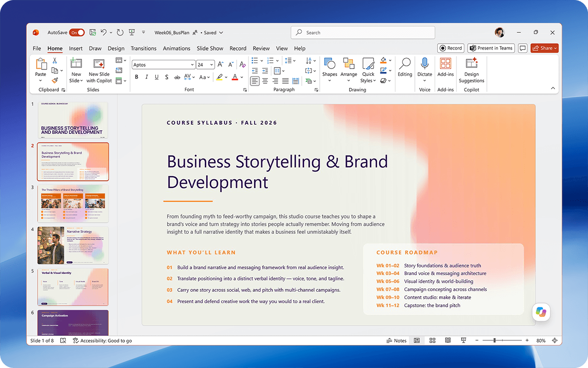
Task: Click the Cut scissors icon
Action: pyautogui.click(x=55, y=60)
